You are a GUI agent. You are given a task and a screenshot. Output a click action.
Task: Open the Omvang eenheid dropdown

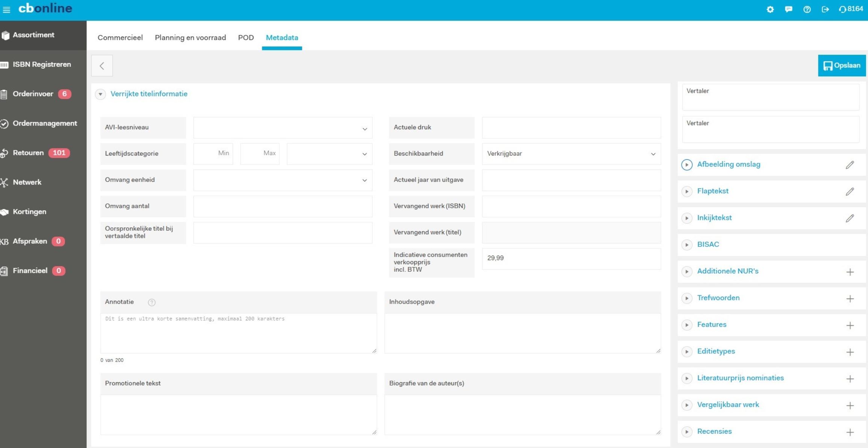coord(283,180)
